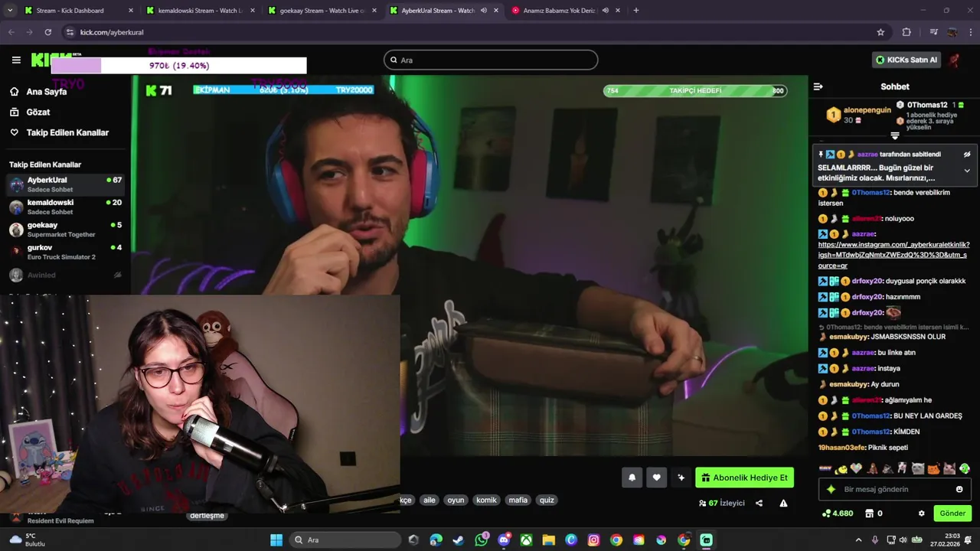Select offline Awinled channel in sidebar
This screenshot has width=980, height=551.
(65, 275)
